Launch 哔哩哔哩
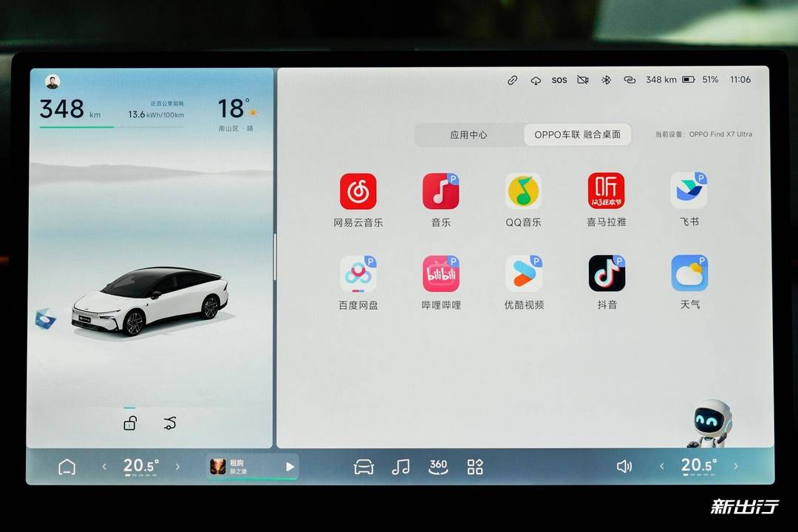Viewport: 798px width, 532px height. (x=440, y=274)
